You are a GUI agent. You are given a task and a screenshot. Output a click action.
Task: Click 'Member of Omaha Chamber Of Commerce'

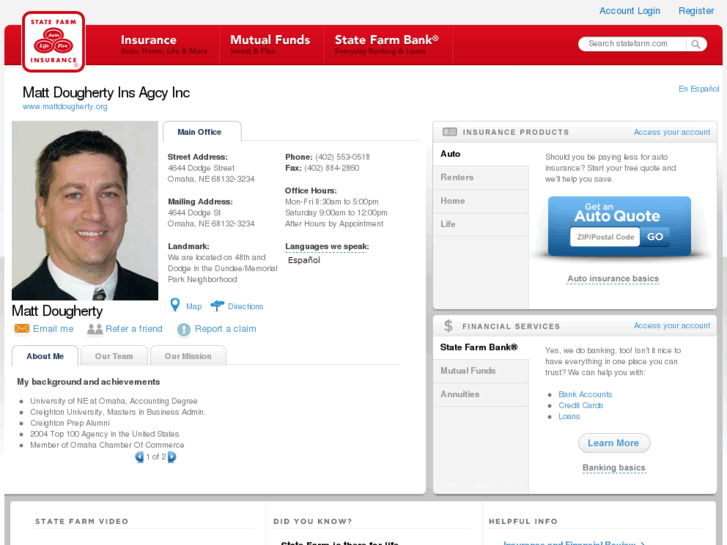tap(107, 445)
